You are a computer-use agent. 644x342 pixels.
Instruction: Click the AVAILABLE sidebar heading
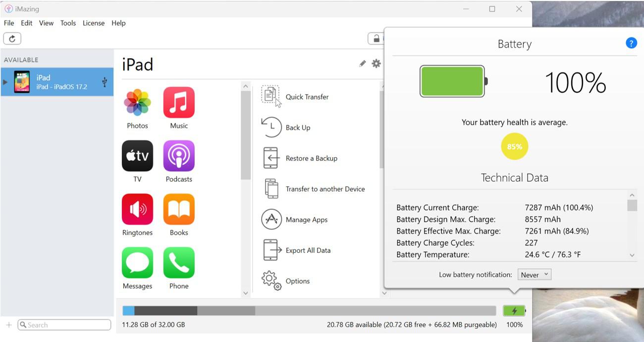click(x=21, y=60)
